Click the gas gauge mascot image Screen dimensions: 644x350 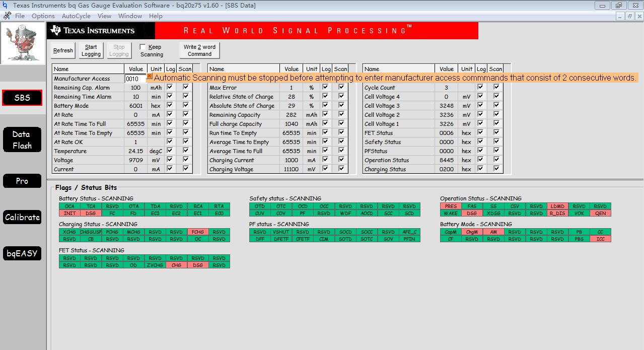(x=23, y=42)
